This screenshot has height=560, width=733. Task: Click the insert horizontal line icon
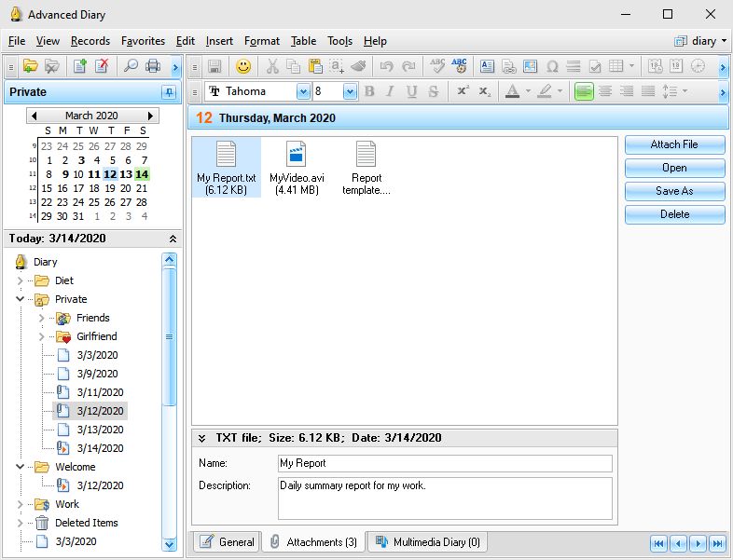[x=574, y=66]
